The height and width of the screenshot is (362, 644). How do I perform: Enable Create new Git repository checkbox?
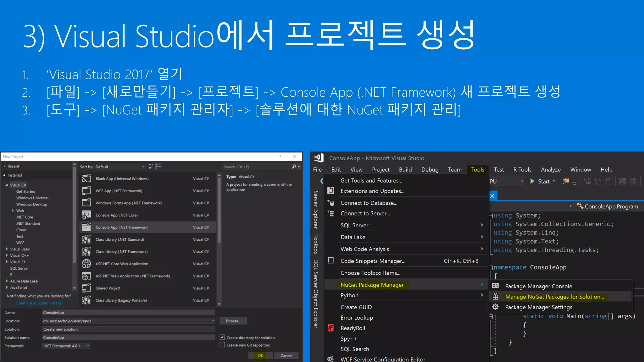tap(222, 345)
